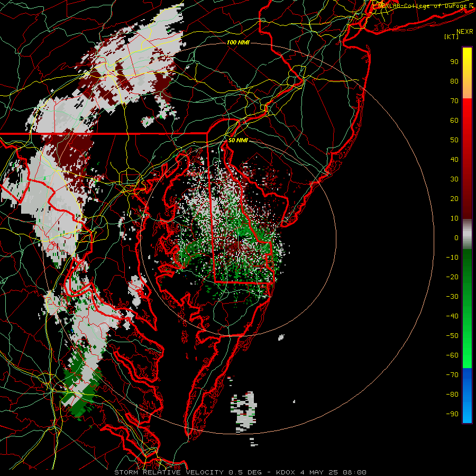Click the -60 value on the velocity scale
The width and height of the screenshot is (476, 476).
click(x=452, y=355)
